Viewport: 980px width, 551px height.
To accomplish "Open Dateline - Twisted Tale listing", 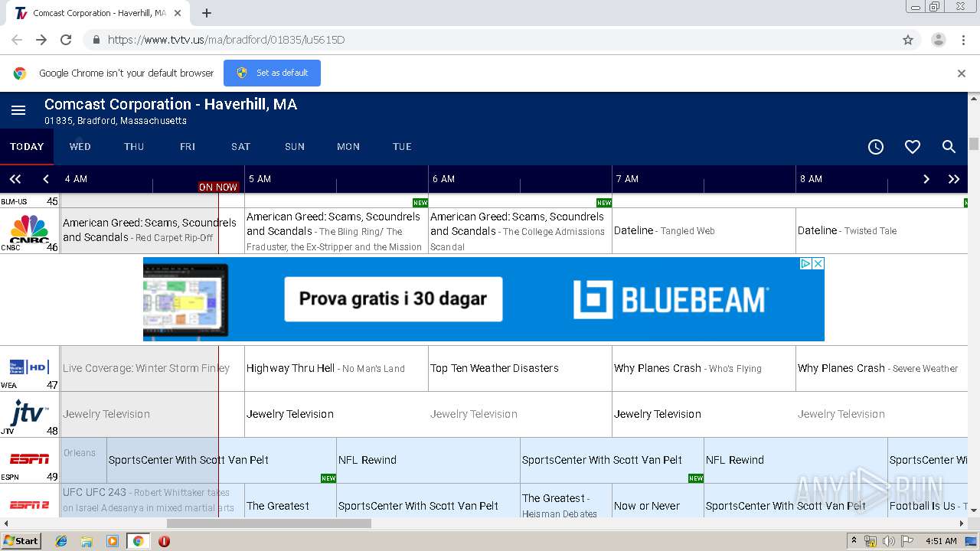I will (882, 230).
